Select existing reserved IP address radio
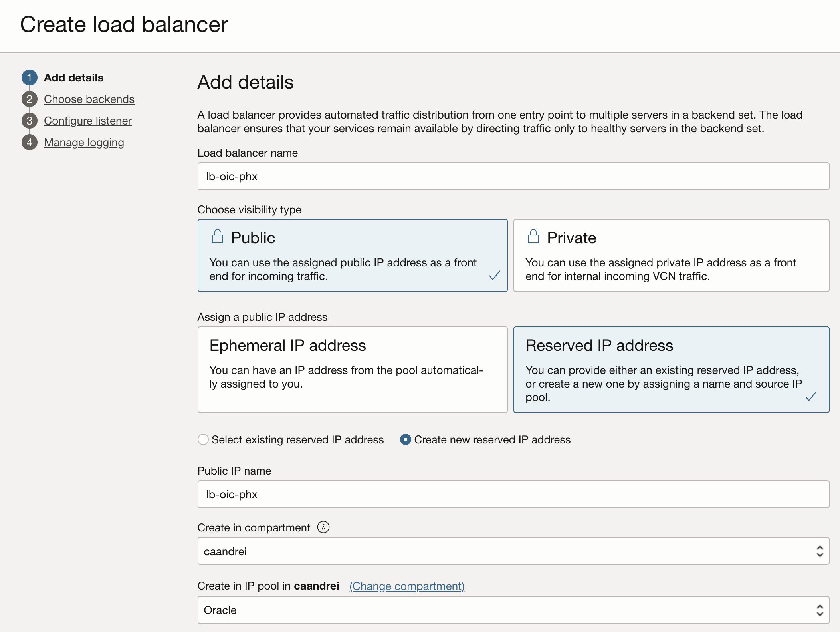 (x=203, y=439)
